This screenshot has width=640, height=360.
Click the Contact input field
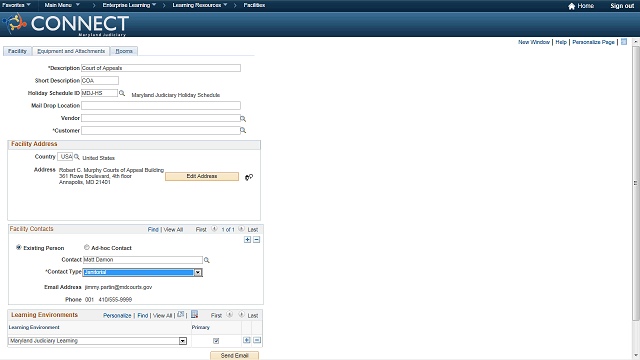pos(142,260)
